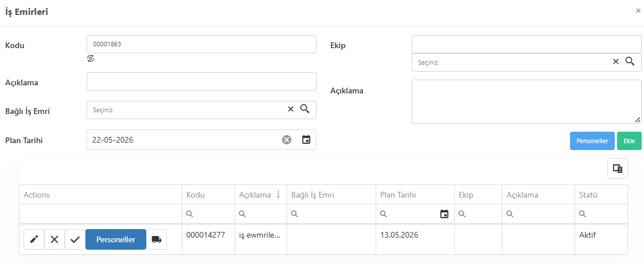Open Personeller for row 000014277
The width and height of the screenshot is (644, 264).
[116, 239]
